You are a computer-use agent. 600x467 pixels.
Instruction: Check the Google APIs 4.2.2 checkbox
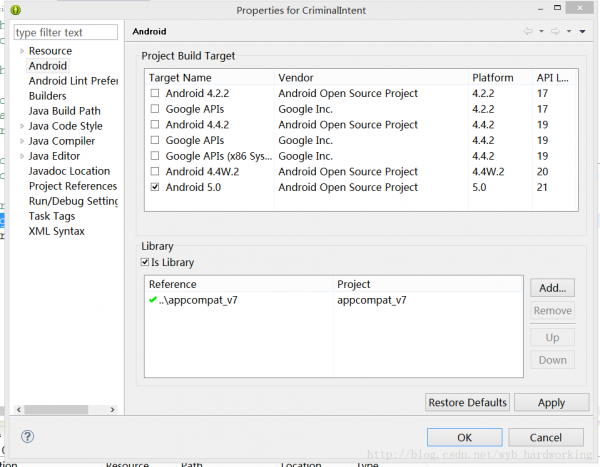(x=155, y=109)
